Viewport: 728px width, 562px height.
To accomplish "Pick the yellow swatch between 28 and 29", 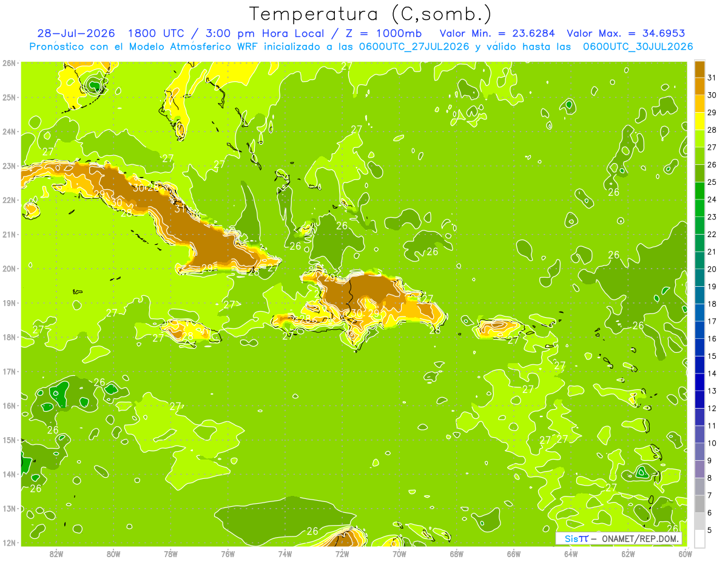I will point(700,121).
